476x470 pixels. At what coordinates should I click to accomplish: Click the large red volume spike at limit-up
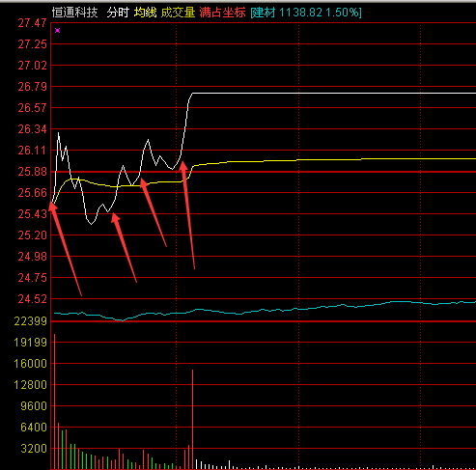click(192, 419)
